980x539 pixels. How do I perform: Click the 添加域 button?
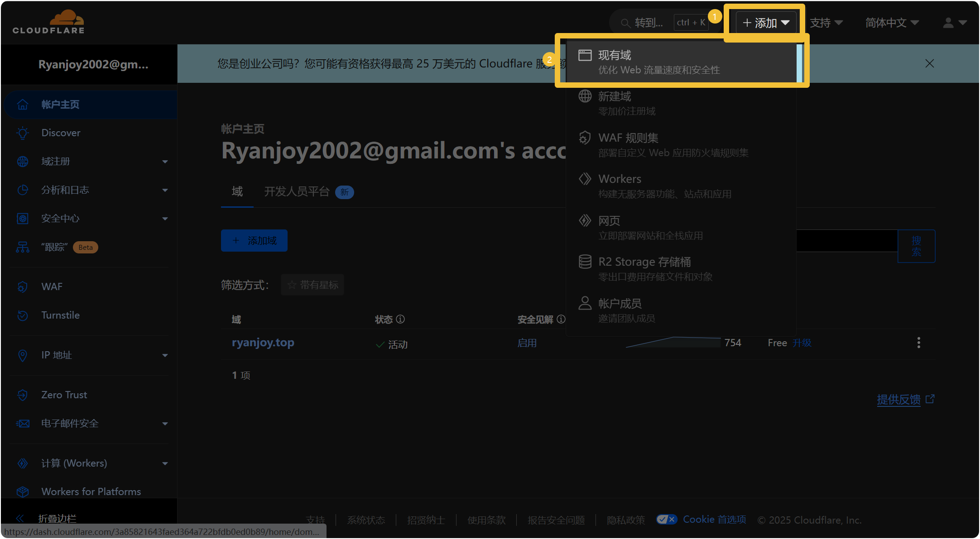coord(254,240)
